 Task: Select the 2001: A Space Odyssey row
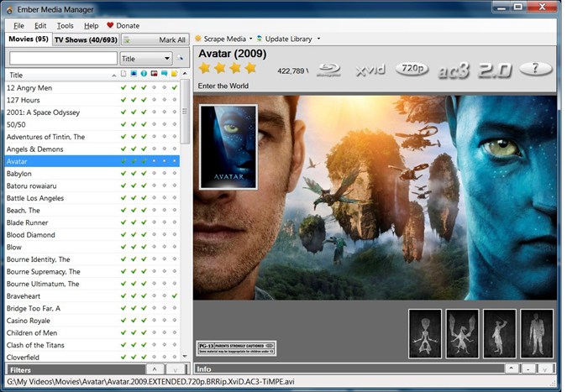pos(92,112)
